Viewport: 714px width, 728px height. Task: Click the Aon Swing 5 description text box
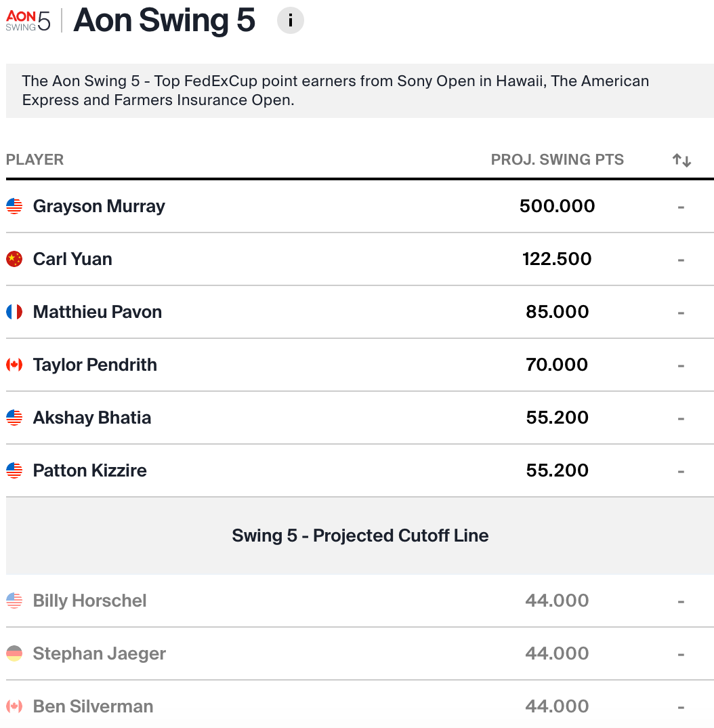tap(360, 91)
